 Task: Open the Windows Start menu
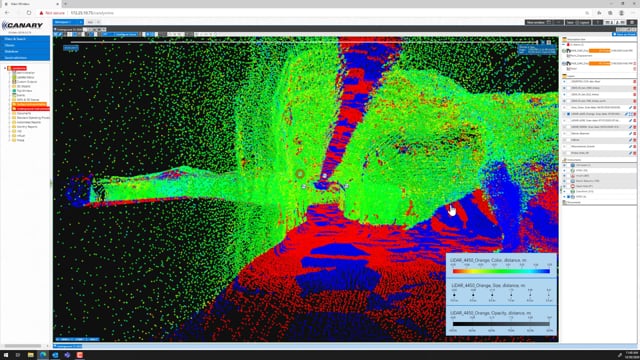coord(6,355)
